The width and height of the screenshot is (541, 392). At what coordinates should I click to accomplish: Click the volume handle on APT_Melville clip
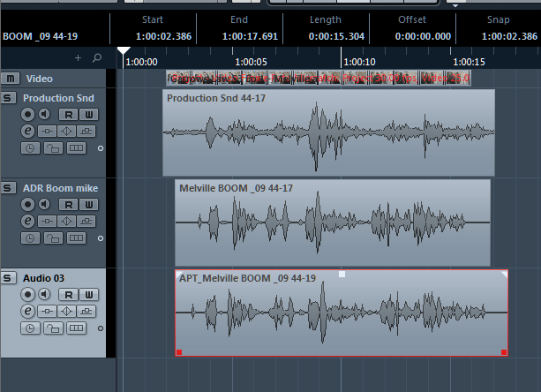pyautogui.click(x=342, y=275)
